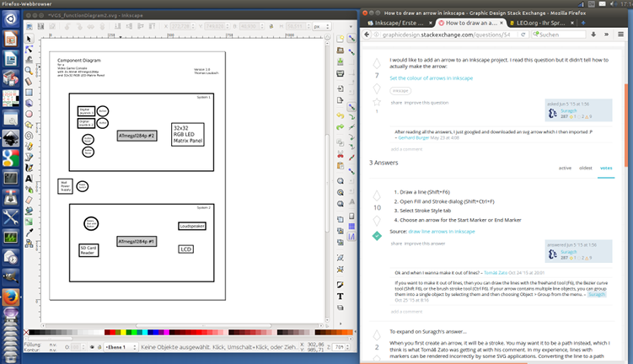Screen dimensions: 633x364
Task: Open draw line arrows in Inkscape link
Action: (x=442, y=231)
